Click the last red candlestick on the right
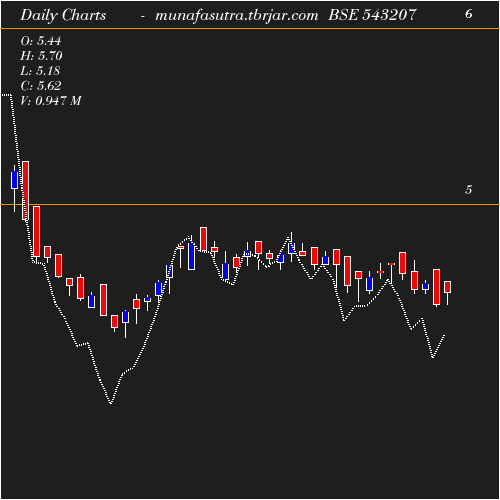500x500 pixels. [x=447, y=287]
